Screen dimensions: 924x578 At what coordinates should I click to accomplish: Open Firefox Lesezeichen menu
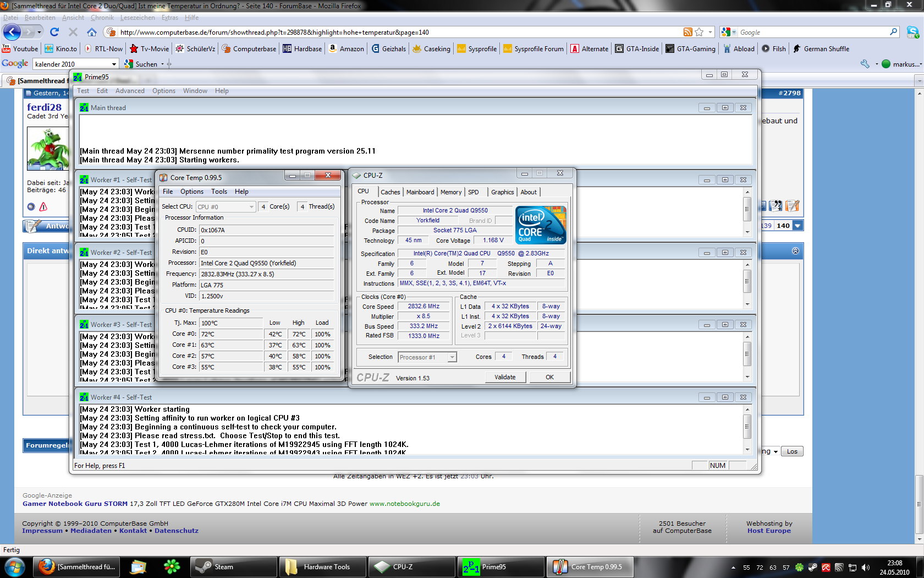point(137,18)
